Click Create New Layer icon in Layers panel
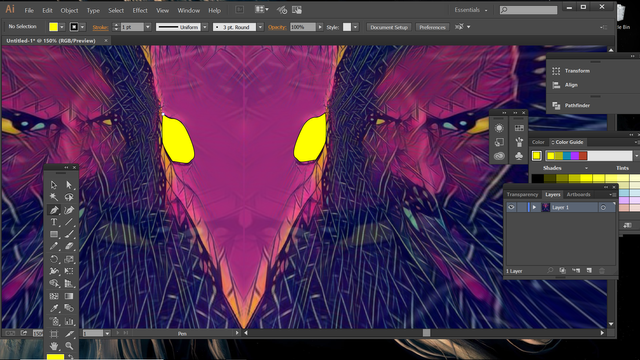 tap(589, 271)
